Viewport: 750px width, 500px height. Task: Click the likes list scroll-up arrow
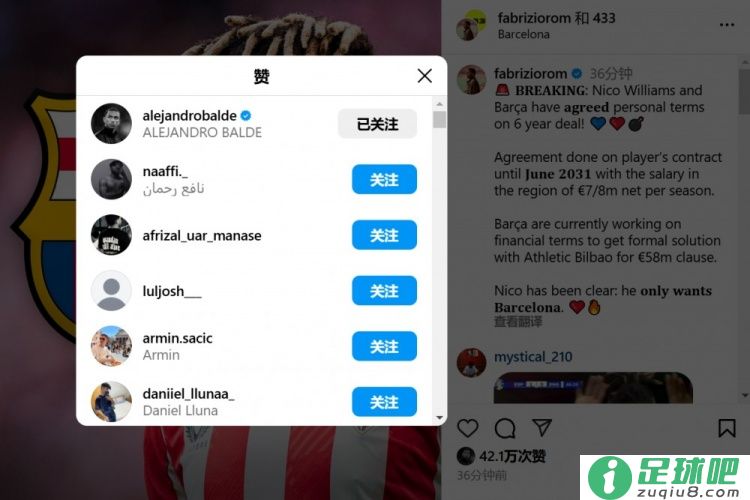tap(440, 104)
